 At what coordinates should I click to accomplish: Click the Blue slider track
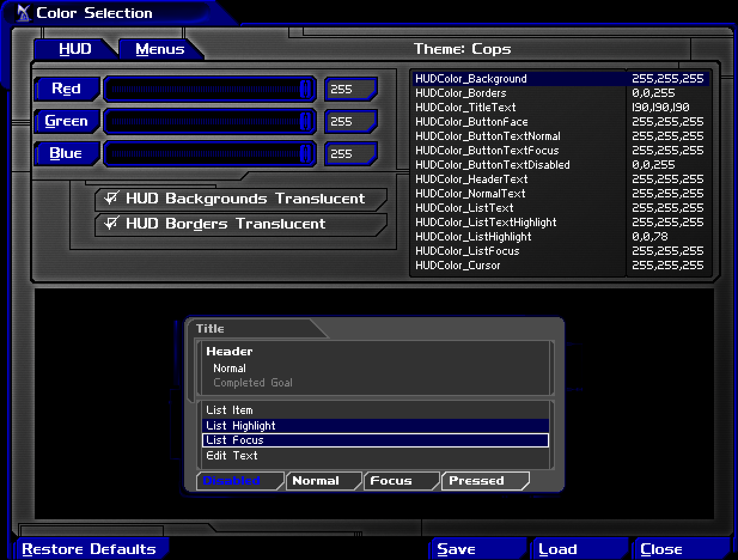tap(210, 153)
